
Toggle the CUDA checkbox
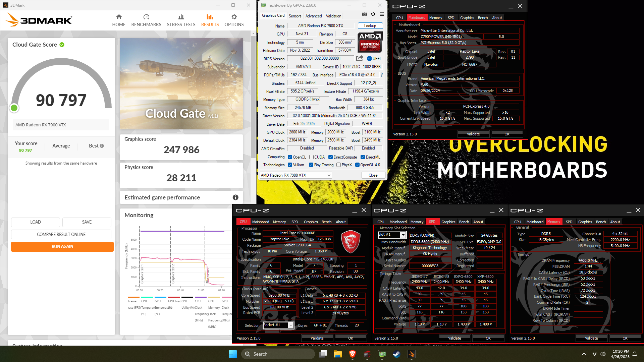311,157
